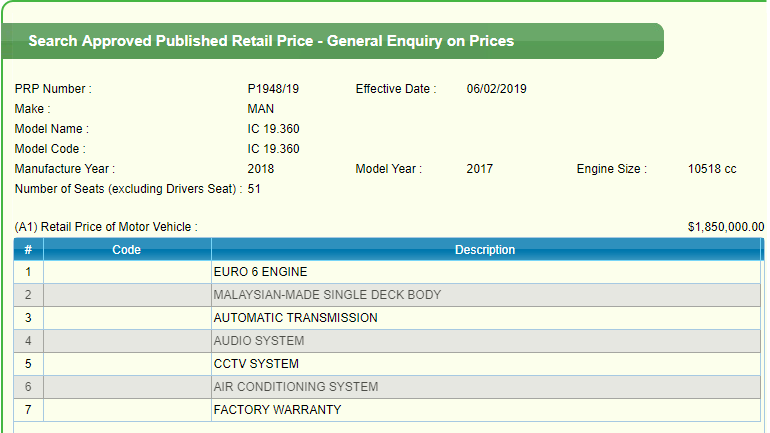Click the 'Code' column header

(126, 250)
